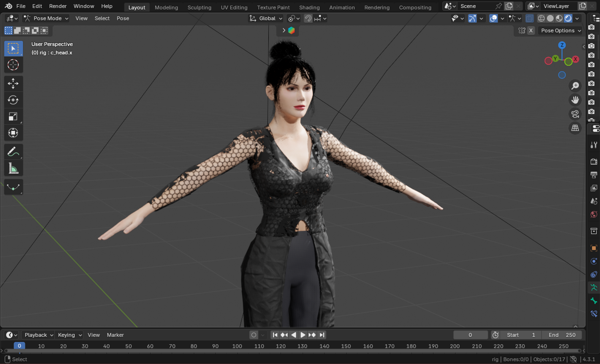Image resolution: width=600 pixels, height=364 pixels.
Task: Switch to solid viewport shading
Action: 550,18
